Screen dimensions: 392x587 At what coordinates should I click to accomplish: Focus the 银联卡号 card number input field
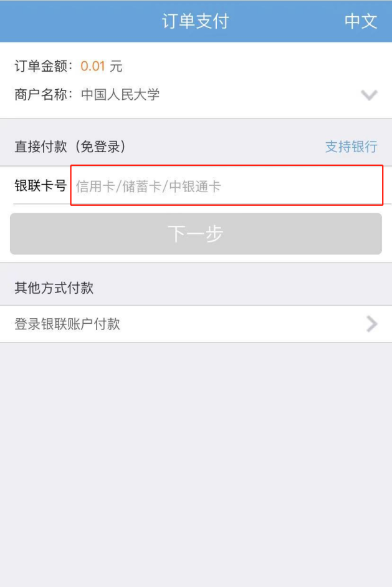point(227,185)
